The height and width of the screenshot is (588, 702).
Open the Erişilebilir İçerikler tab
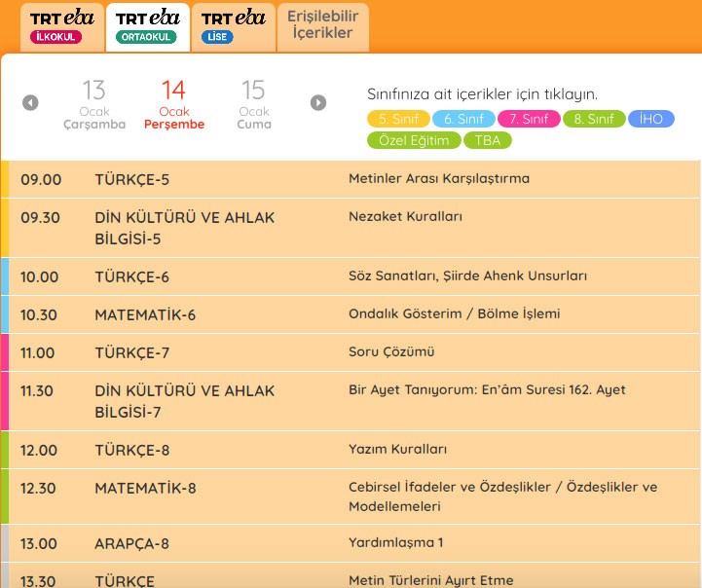coord(323,26)
